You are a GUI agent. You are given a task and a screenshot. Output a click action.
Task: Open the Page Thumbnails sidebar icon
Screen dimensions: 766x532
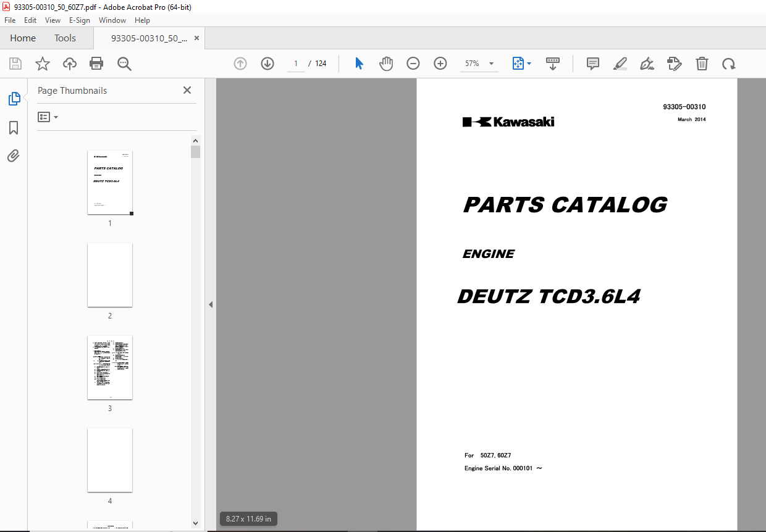[x=14, y=99]
